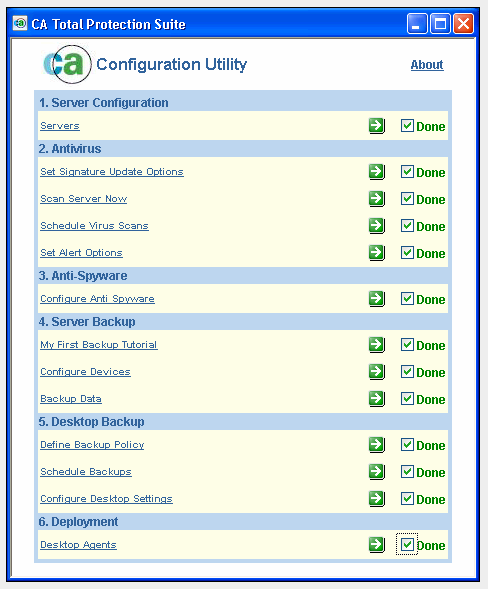Open the Configure Desktop Settings link

tap(106, 499)
